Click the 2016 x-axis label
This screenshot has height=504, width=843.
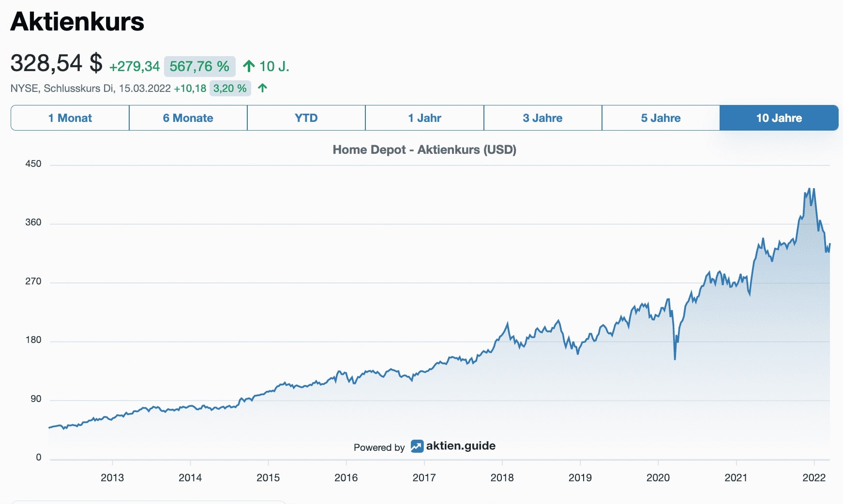[346, 478]
